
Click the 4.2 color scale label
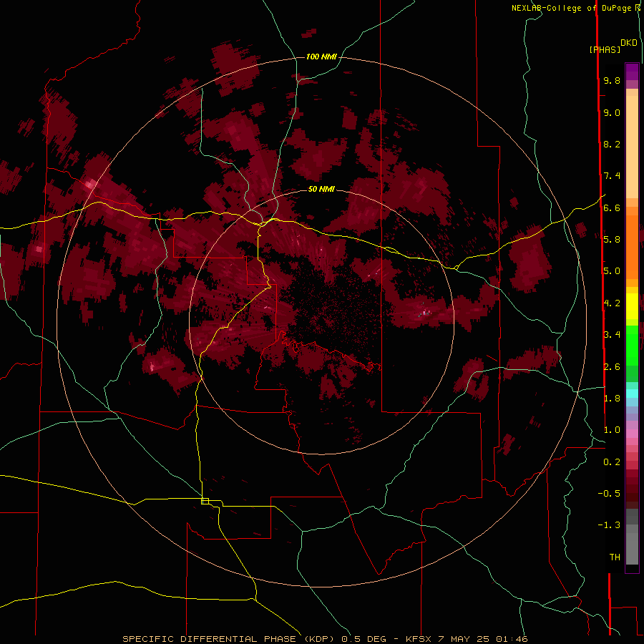[612, 303]
